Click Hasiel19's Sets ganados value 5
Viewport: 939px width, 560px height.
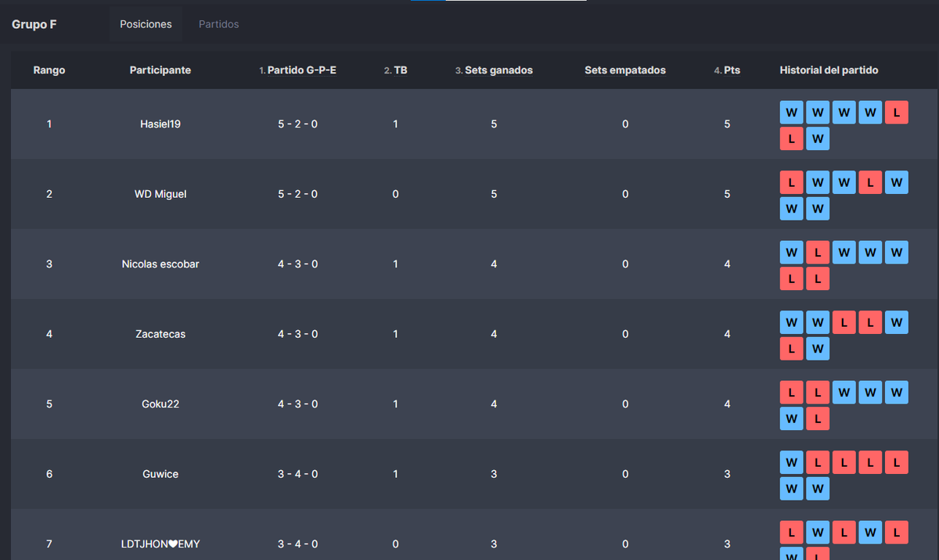click(494, 124)
